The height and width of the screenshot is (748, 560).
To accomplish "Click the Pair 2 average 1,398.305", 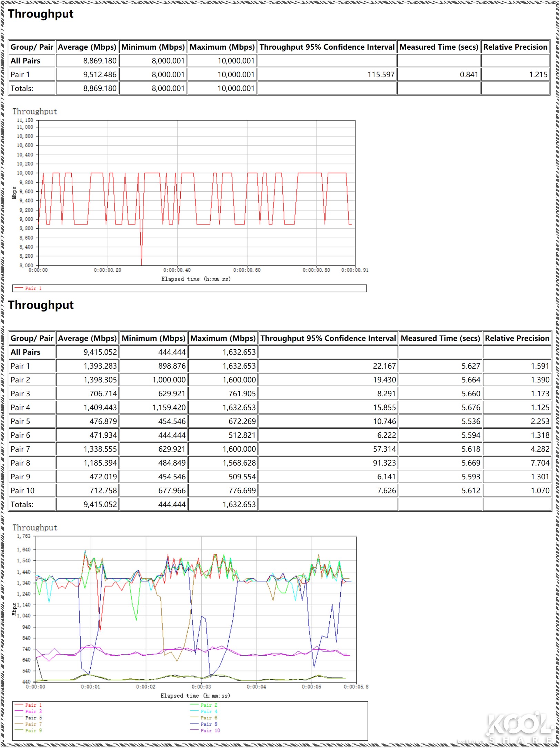I will pyautogui.click(x=100, y=380).
